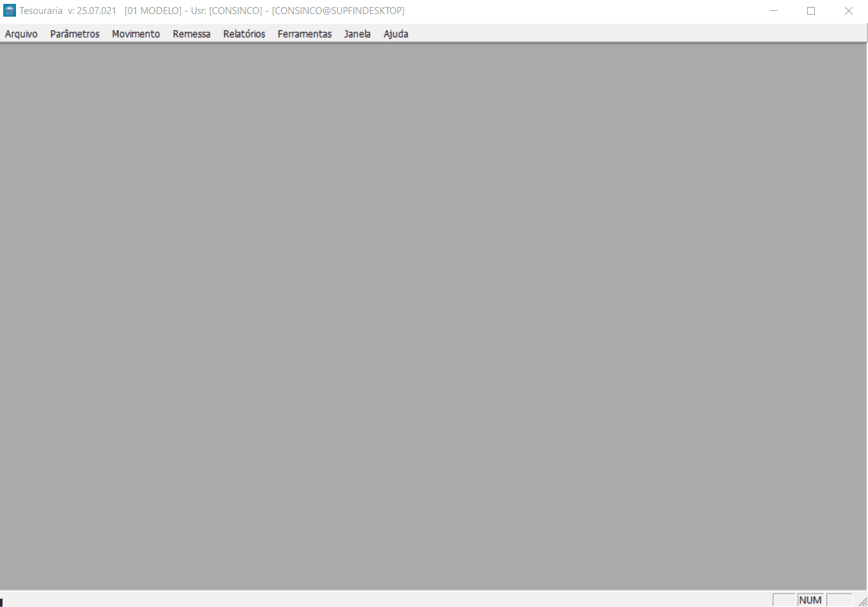Viewport: 868px width, 607px height.
Task: Click the NUM indicator in status bar
Action: point(810,600)
